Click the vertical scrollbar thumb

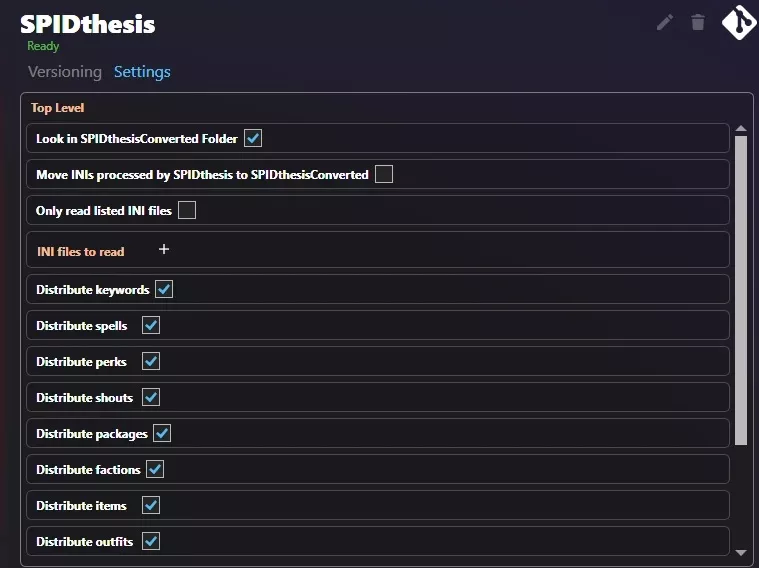741,291
